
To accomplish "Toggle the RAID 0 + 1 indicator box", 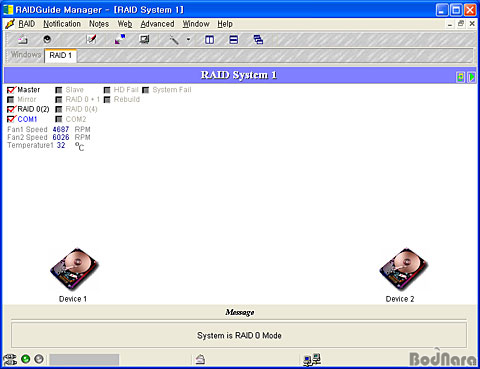I will click(x=59, y=100).
